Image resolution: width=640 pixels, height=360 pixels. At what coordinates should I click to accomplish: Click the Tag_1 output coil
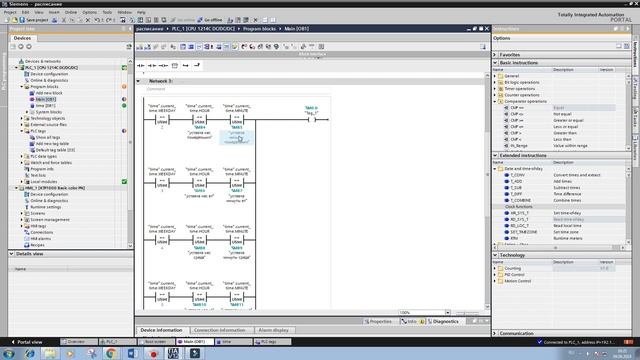click(312, 120)
